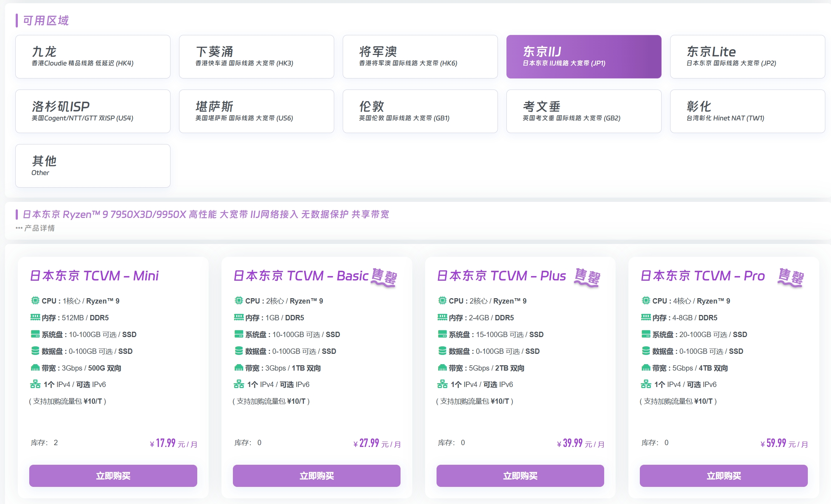
Task: Click the system disk icon in Plus plan
Action: [442, 334]
